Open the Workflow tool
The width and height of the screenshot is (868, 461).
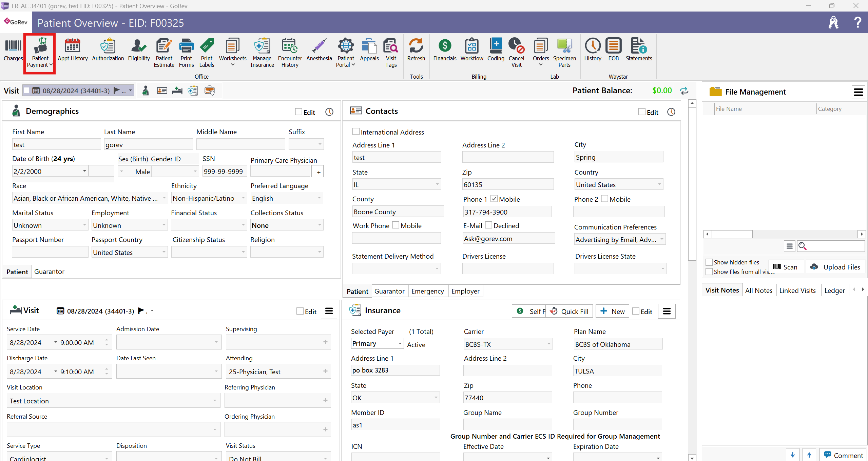(x=471, y=50)
